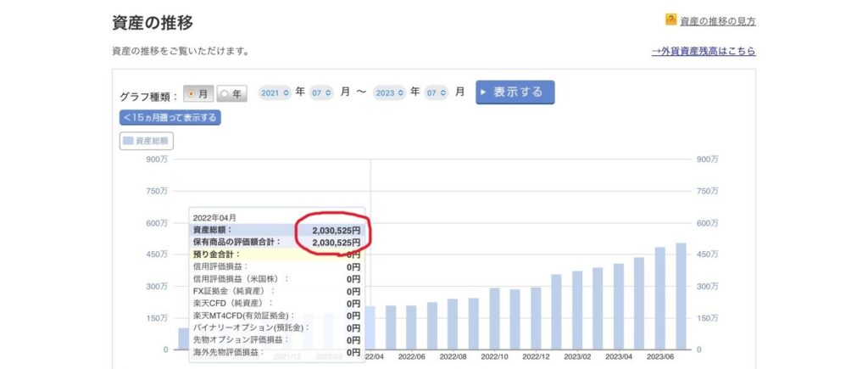The width and height of the screenshot is (868, 369).
Task: Click the bar above the 2023/04 label
Action: tap(619, 306)
